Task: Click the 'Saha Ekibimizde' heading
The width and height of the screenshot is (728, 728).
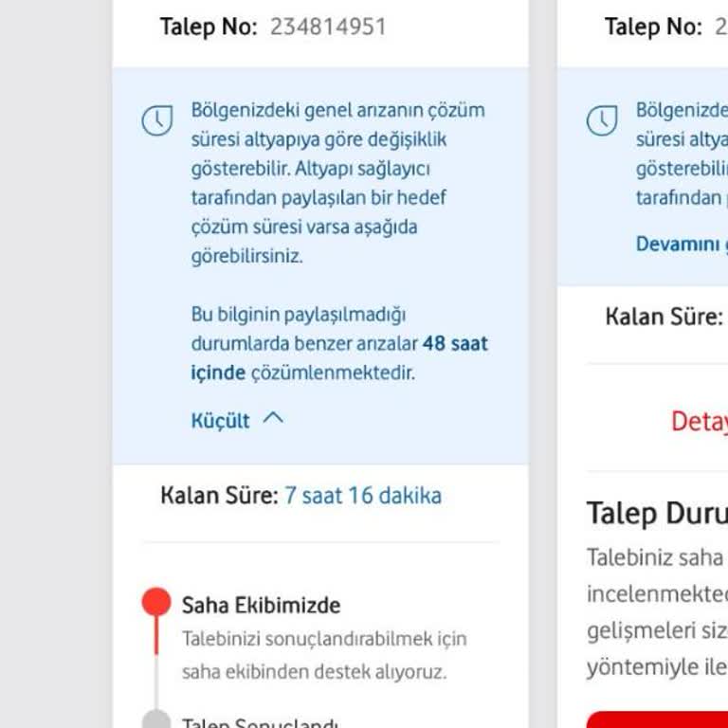Action: (261, 606)
